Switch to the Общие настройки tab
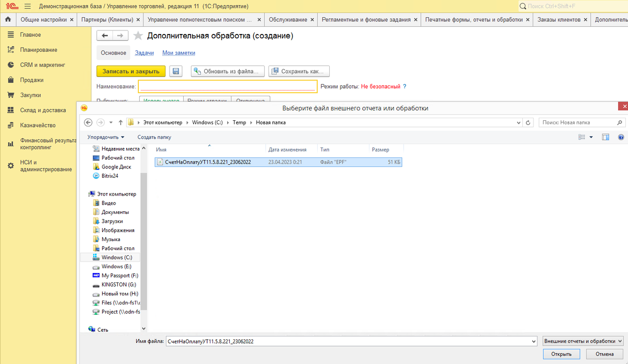Viewport: 628px width, 364px height. click(x=43, y=19)
